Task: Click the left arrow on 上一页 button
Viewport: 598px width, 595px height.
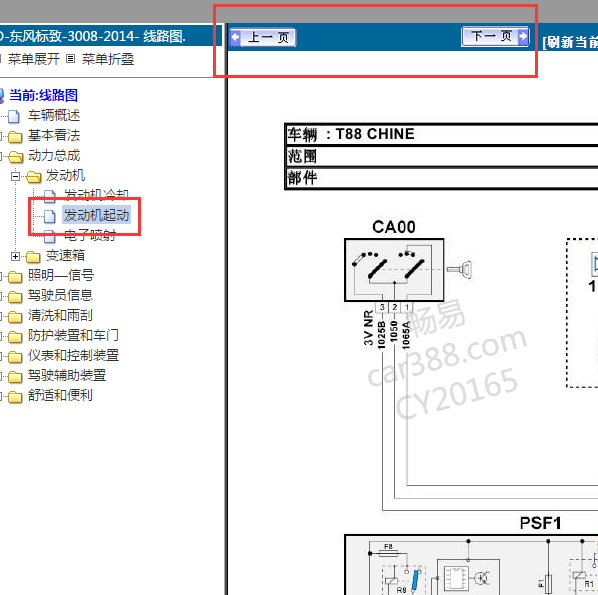Action: click(x=235, y=37)
